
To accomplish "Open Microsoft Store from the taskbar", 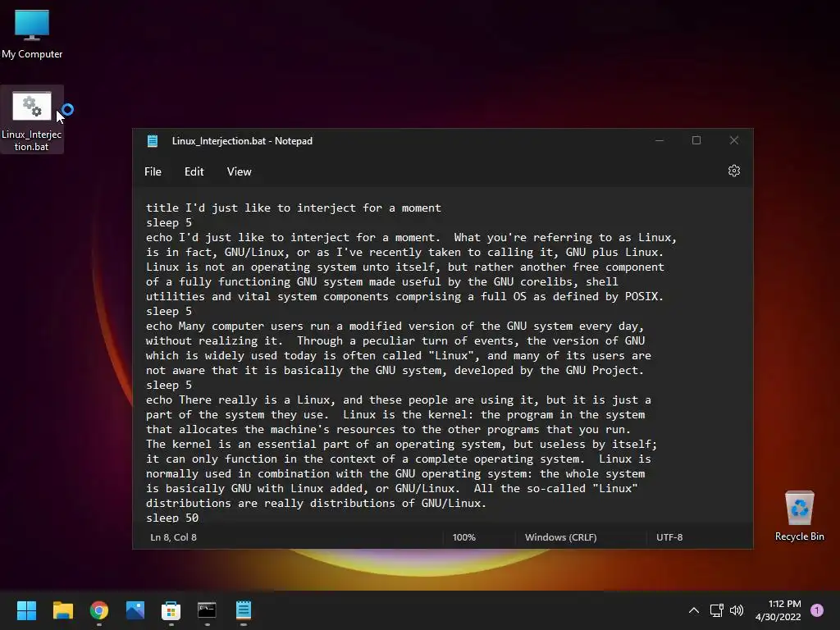I will click(x=171, y=610).
